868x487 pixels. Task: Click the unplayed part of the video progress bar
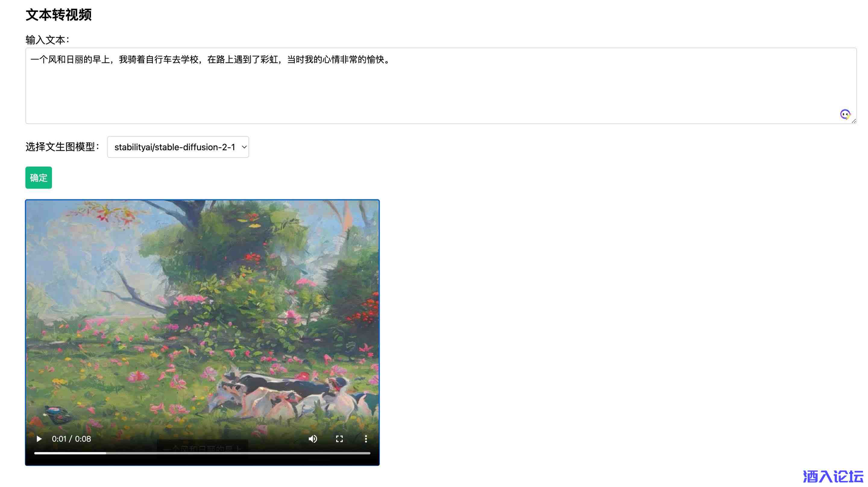point(236,453)
